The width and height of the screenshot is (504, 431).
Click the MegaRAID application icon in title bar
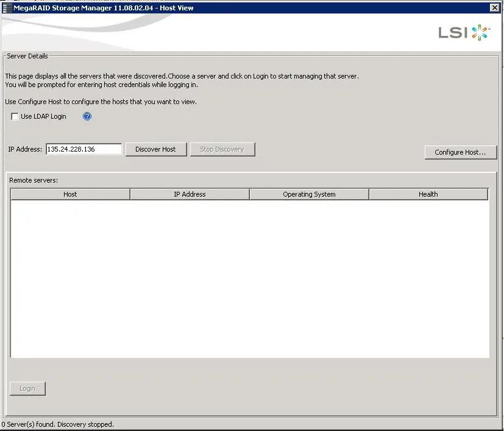point(7,7)
